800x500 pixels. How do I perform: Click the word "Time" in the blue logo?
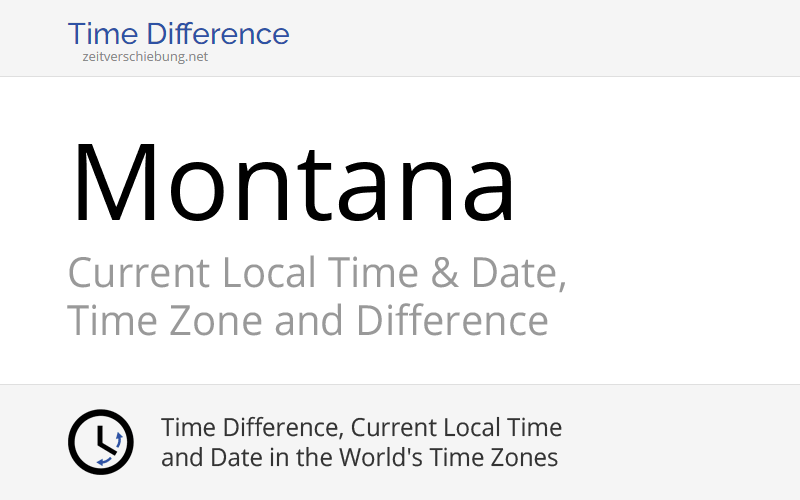pos(100,34)
